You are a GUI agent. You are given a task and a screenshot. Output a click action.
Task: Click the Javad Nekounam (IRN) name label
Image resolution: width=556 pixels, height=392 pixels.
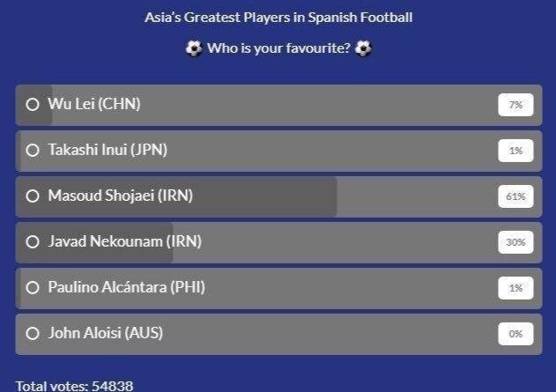pyautogui.click(x=124, y=242)
